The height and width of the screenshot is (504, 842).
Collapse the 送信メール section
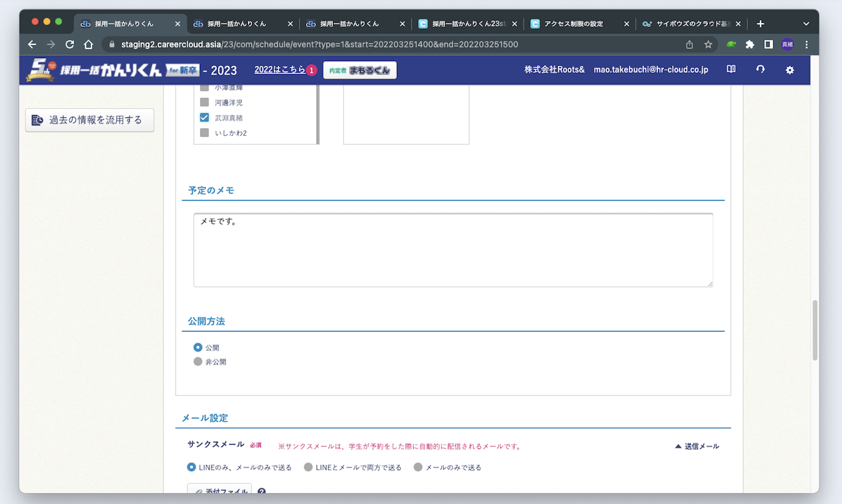(x=696, y=447)
